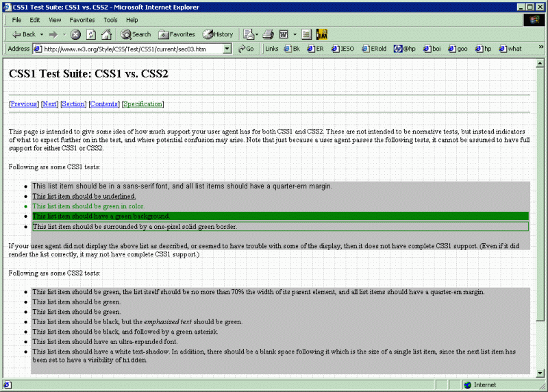Open the Help menu
548x392 pixels.
pyautogui.click(x=132, y=20)
